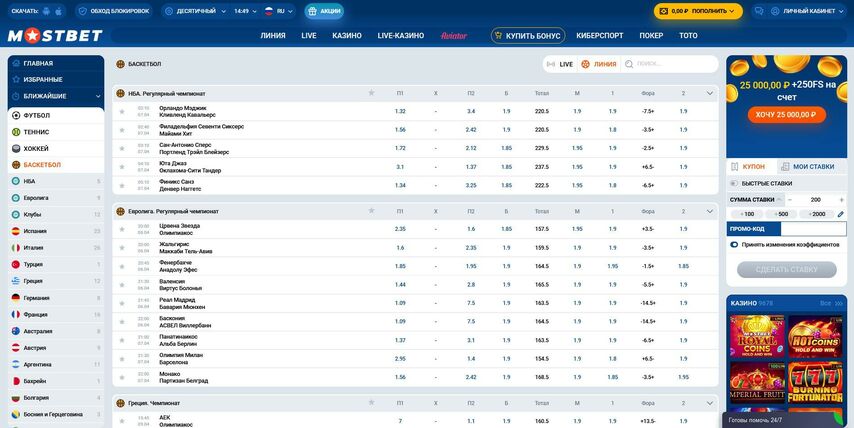This screenshot has height=428, width=854.
Task: Favorite the Монако vs Партизан match star
Action: (121, 377)
